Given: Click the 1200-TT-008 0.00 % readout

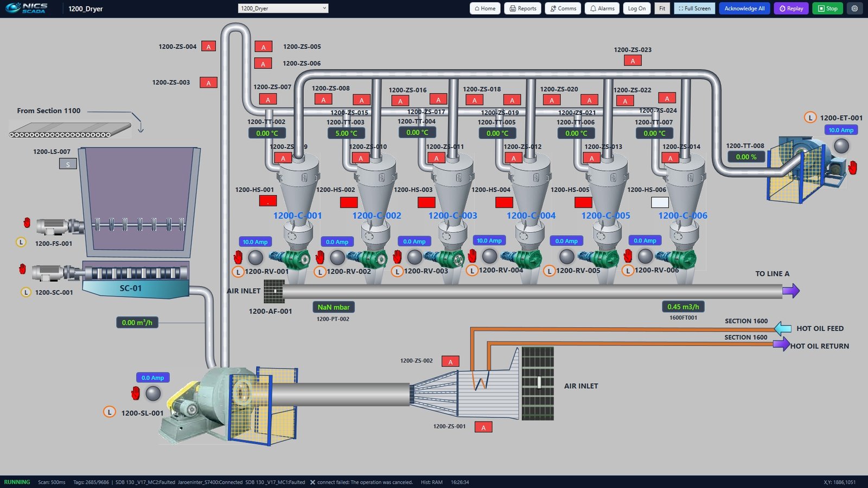Looking at the screenshot, I should [746, 157].
